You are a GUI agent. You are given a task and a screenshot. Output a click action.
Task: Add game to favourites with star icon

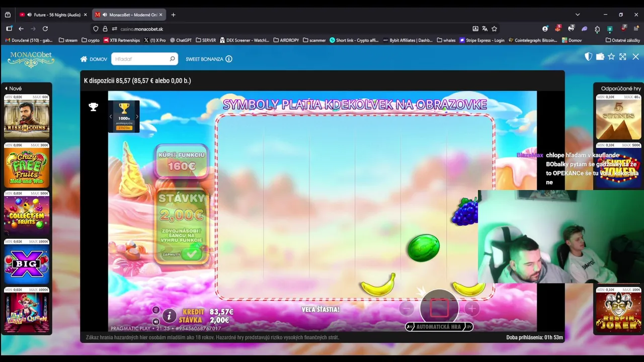coord(611,57)
